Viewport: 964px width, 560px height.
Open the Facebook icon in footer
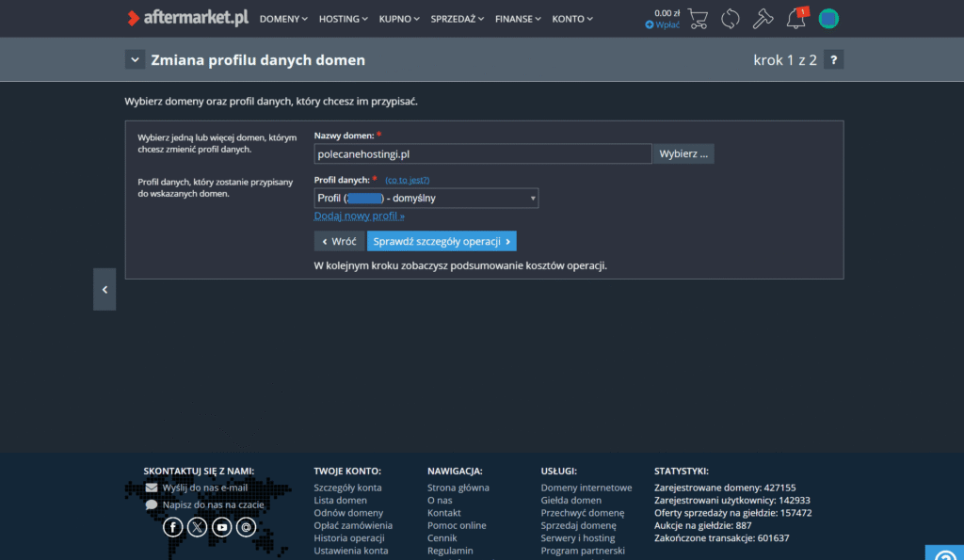click(172, 528)
